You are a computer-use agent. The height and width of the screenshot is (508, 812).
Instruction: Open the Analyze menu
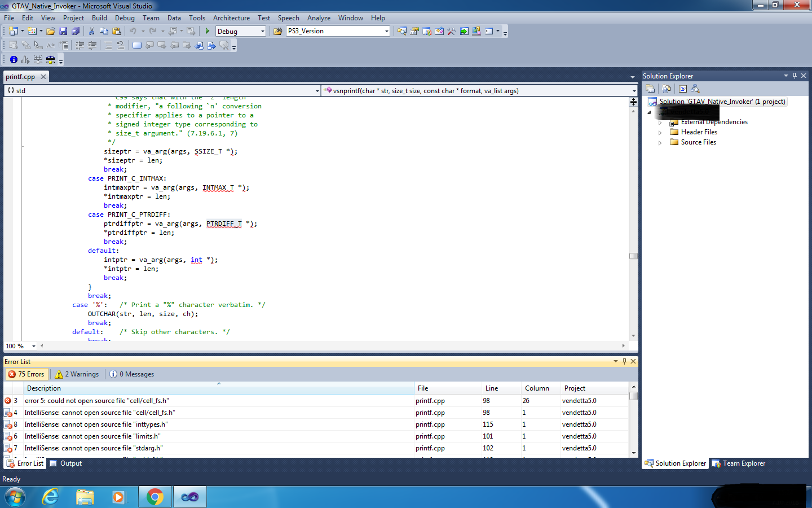point(319,18)
